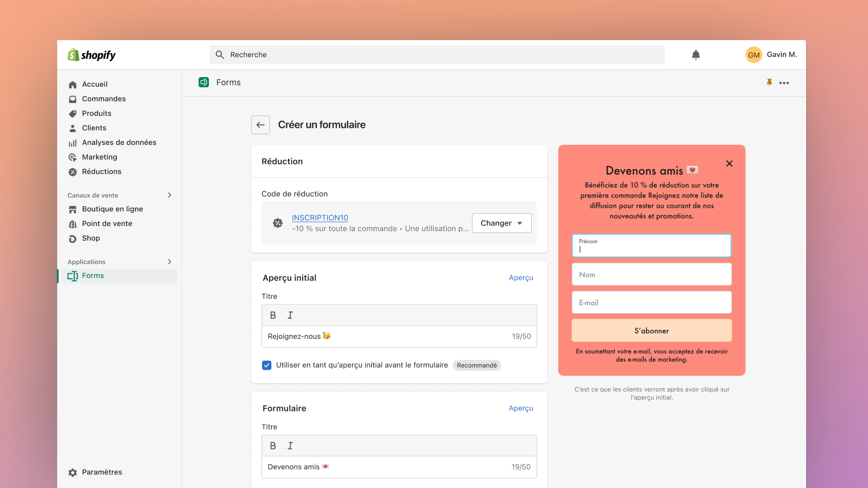Click the discount percent badge icon
868x488 pixels.
point(278,223)
